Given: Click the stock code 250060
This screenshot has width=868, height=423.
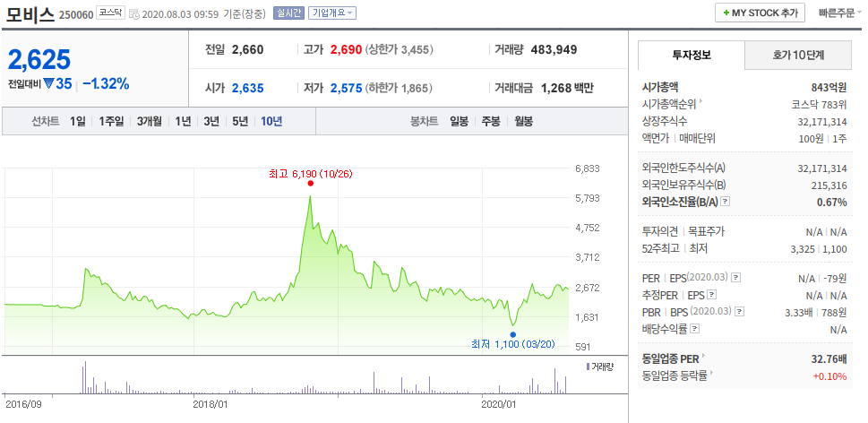Looking at the screenshot, I should click(x=76, y=14).
